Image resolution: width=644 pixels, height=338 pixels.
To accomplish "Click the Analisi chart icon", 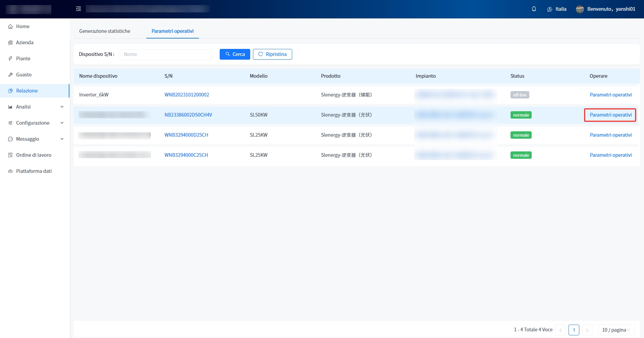I will [x=10, y=107].
